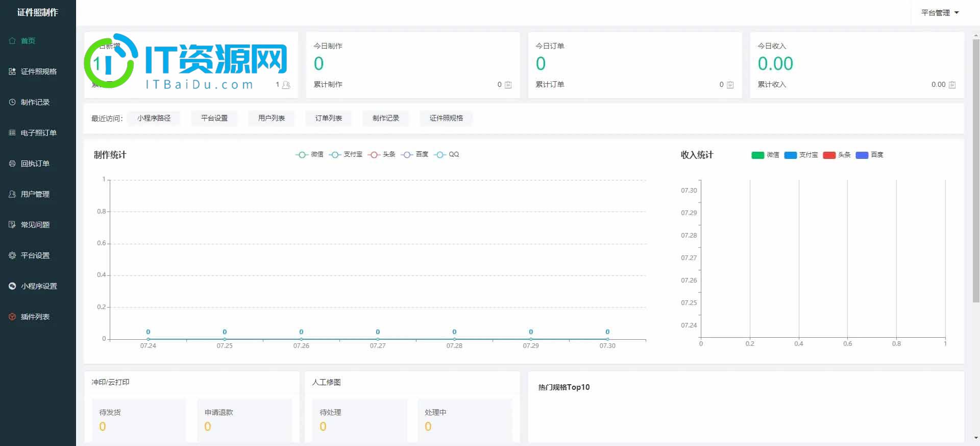The image size is (980, 446).
Task: Click the 证件照规格 grid icon
Action: click(x=12, y=72)
